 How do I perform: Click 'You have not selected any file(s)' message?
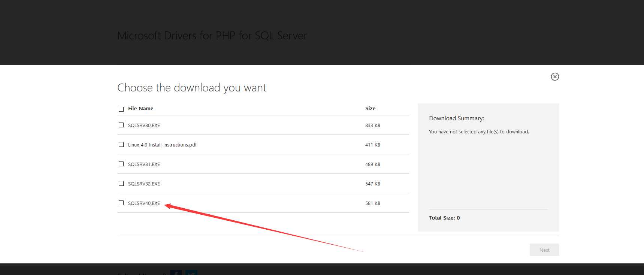point(479,132)
